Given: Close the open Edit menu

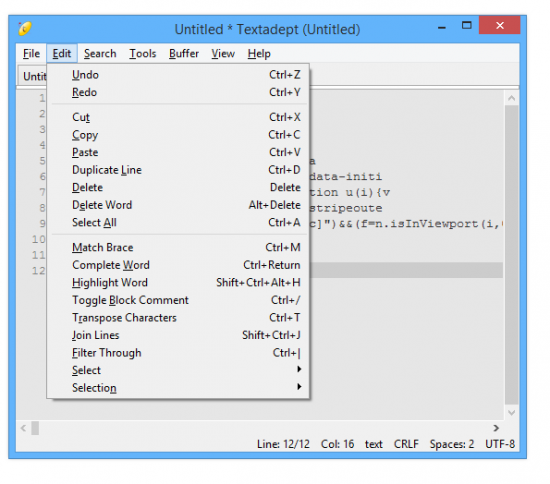Looking at the screenshot, I should coord(62,54).
